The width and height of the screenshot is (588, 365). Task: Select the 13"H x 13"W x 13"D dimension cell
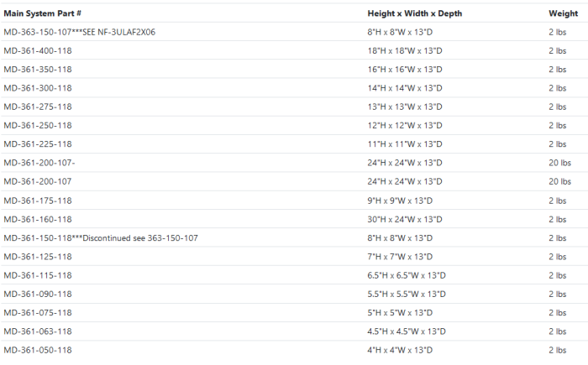[x=405, y=107]
